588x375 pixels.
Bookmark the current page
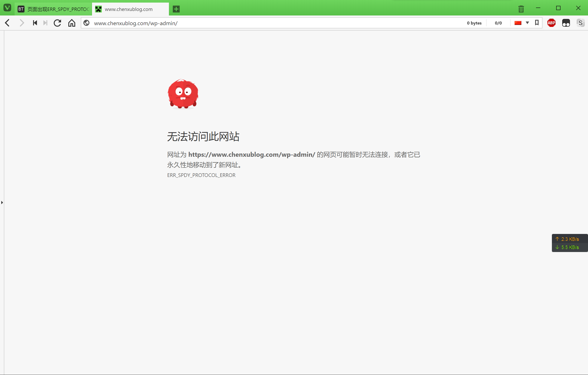(537, 23)
